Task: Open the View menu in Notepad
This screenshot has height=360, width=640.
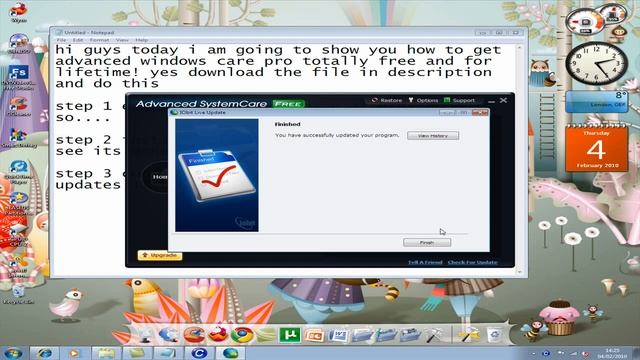Action: tap(122, 40)
